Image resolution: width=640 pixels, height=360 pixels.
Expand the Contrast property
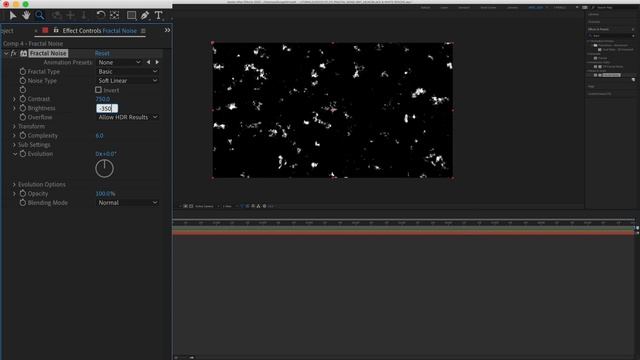14,99
